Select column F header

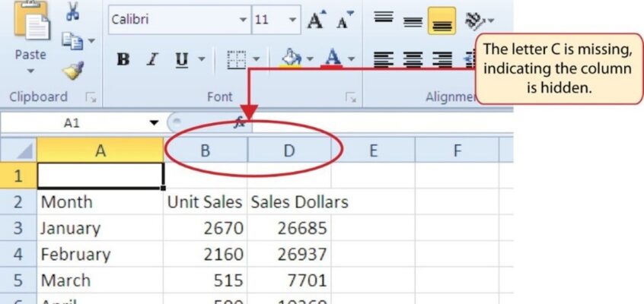point(457,150)
